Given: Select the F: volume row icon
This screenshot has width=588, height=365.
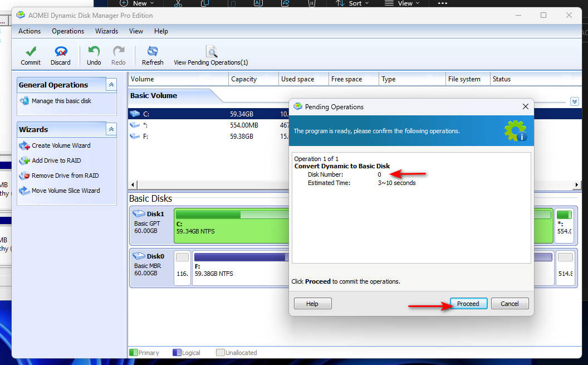Looking at the screenshot, I should [x=135, y=136].
